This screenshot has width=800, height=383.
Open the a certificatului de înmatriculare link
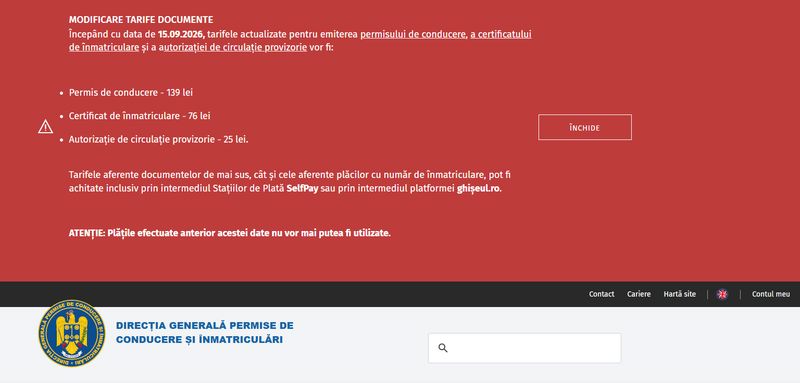(300, 41)
